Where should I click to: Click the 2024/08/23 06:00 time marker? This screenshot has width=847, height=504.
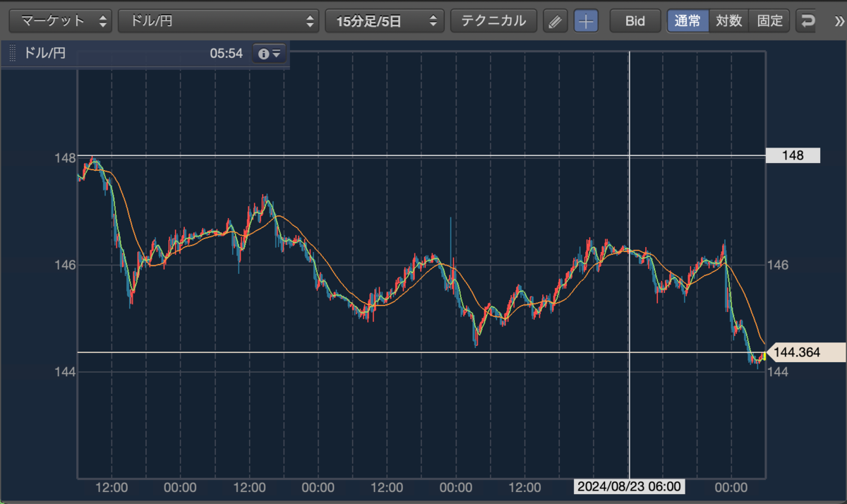pos(630,486)
